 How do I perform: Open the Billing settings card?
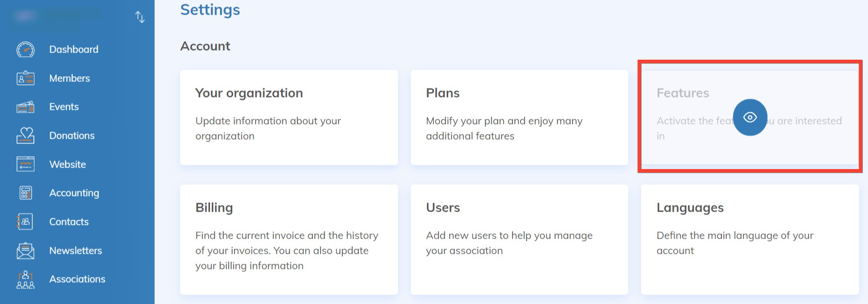(x=289, y=239)
